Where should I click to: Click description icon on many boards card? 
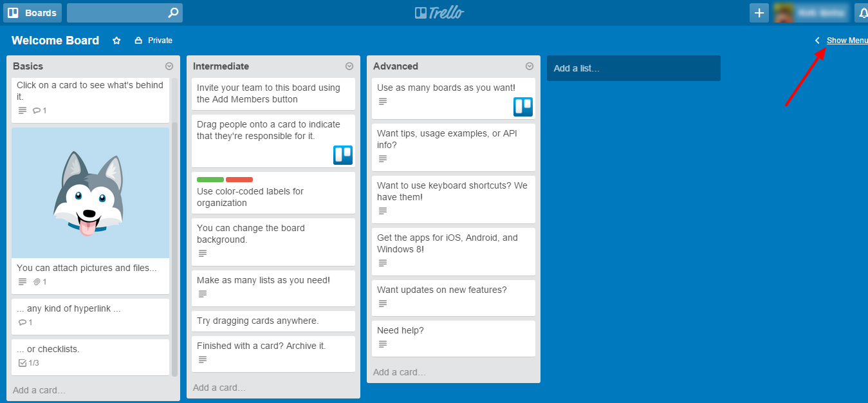(x=383, y=102)
